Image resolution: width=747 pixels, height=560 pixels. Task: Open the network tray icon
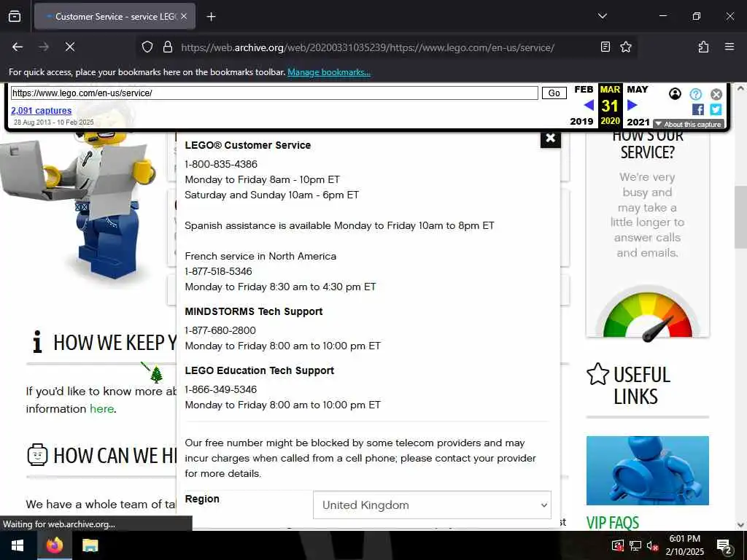click(x=635, y=545)
